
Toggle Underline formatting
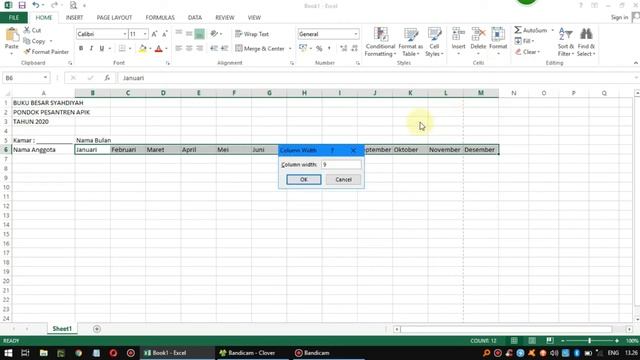[102, 49]
